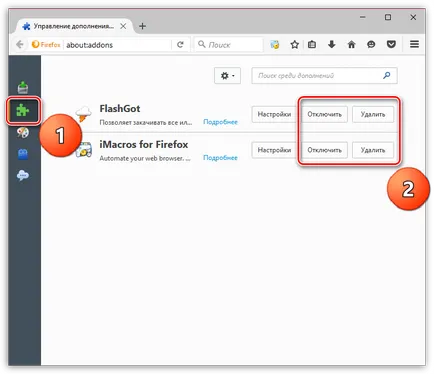Click the FlashGot extension icon
The height and width of the screenshot is (374, 434).
[83, 114]
